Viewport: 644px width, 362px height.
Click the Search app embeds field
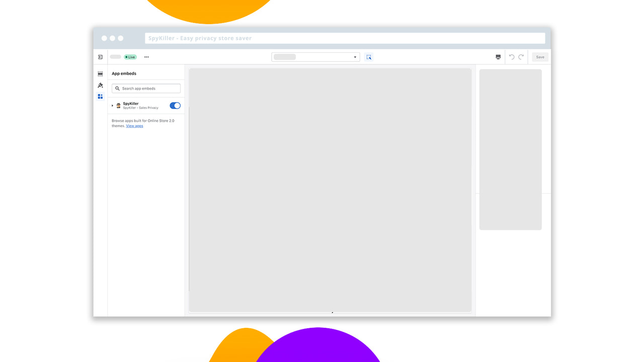tap(146, 88)
